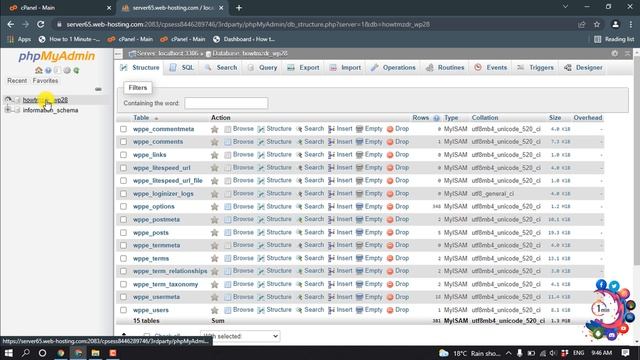
Task: Open notification center icon in taskbar
Action: point(625,353)
